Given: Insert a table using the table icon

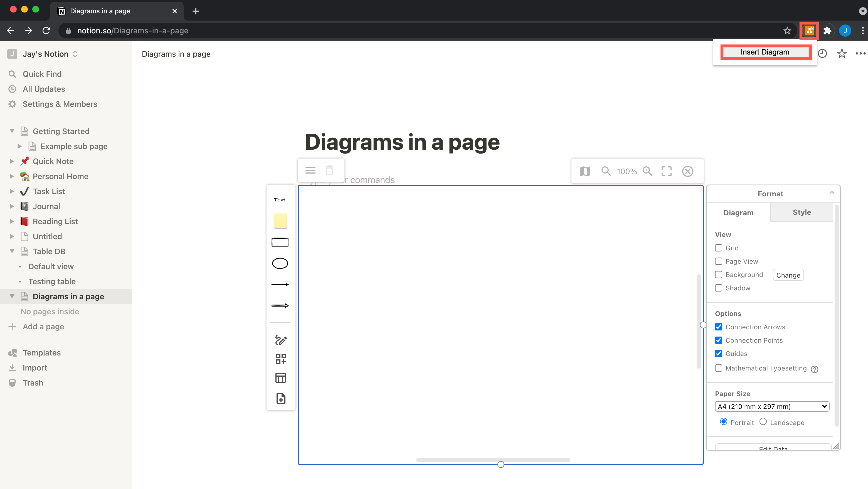Looking at the screenshot, I should pos(281,377).
